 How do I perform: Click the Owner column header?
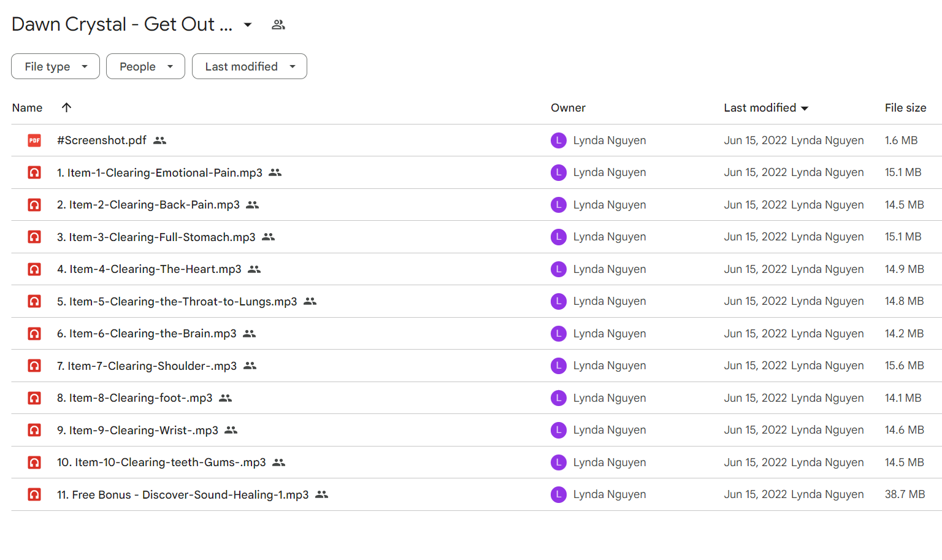click(568, 108)
